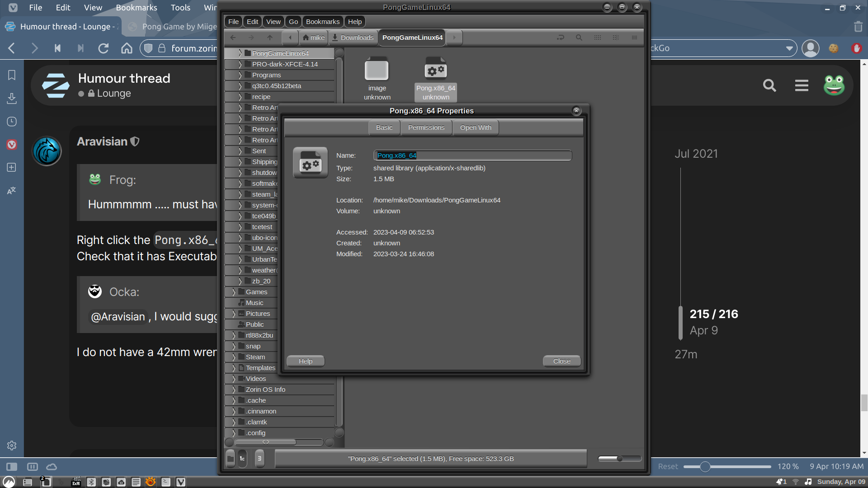Screen dimensions: 868x488
Task: Expand the Zorin OS Info folder
Action: [x=233, y=389]
